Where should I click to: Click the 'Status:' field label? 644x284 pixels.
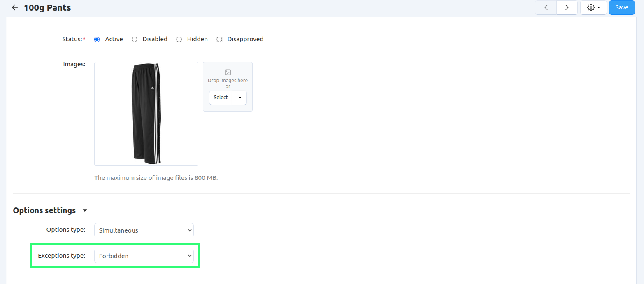[74, 39]
